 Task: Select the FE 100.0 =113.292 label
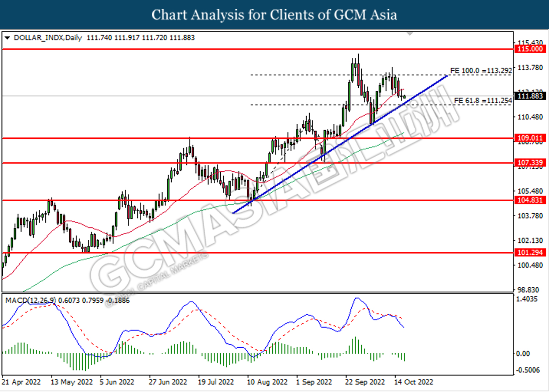481,71
